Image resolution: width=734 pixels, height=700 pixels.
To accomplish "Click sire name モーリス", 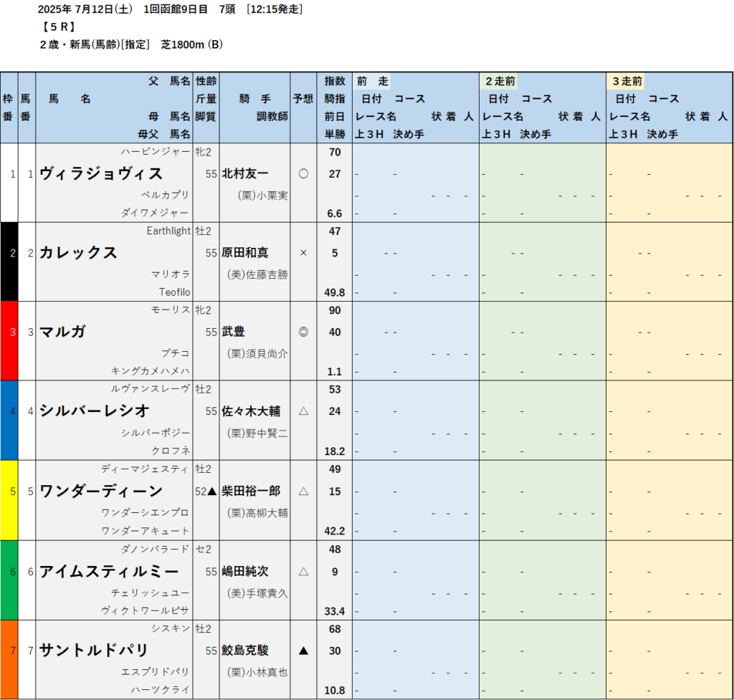I will 171,310.
